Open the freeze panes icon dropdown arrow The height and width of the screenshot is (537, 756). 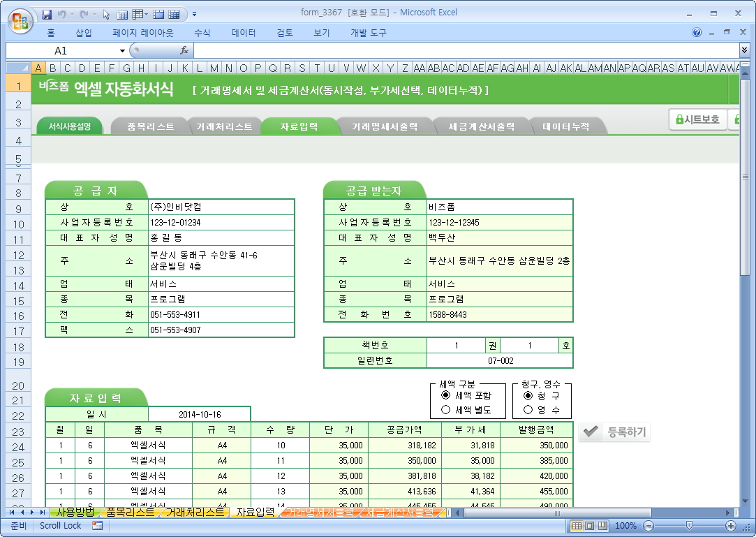[146, 15]
